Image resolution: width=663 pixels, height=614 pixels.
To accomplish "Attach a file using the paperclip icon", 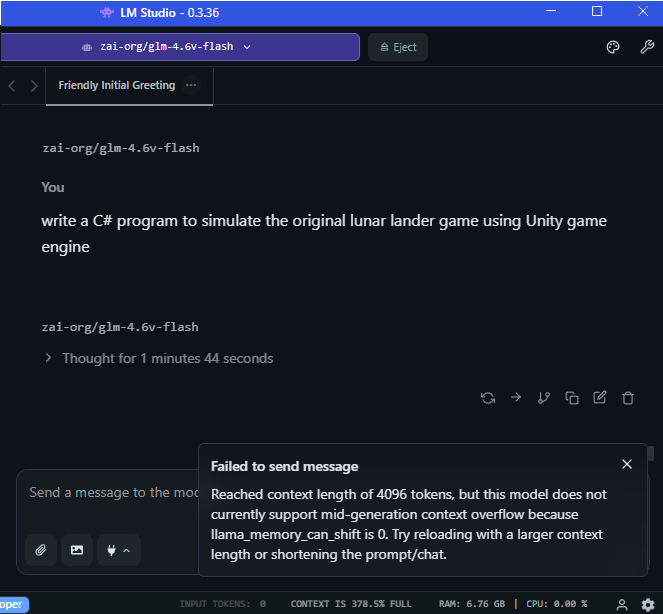I will coord(41,550).
